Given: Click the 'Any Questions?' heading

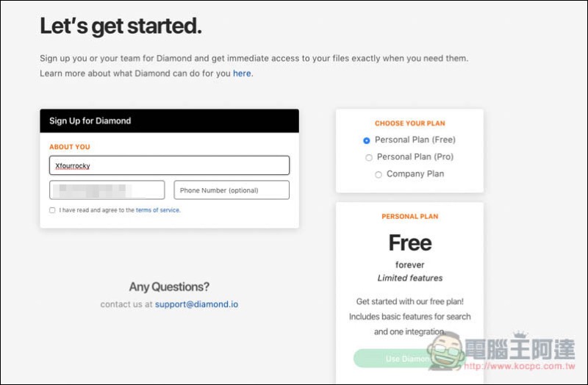Looking at the screenshot, I should click(169, 287).
